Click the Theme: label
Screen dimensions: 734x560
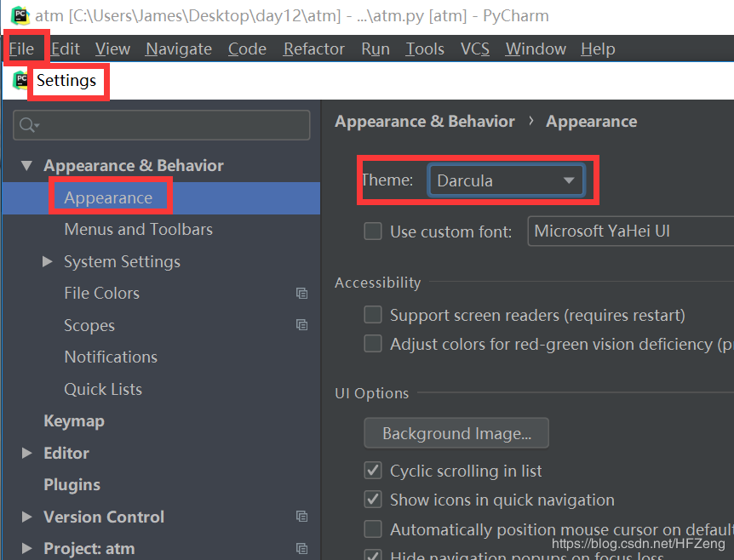(387, 180)
